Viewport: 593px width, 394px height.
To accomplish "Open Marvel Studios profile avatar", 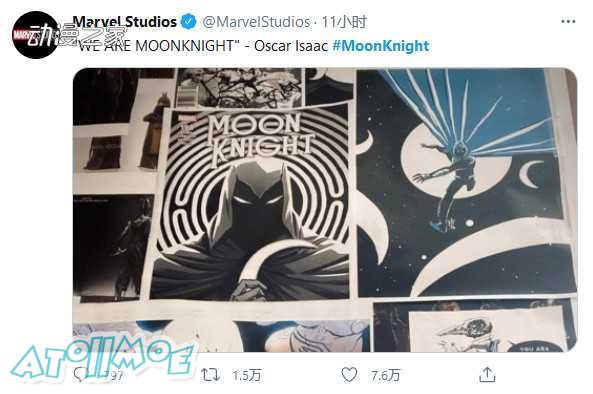I will [x=34, y=35].
